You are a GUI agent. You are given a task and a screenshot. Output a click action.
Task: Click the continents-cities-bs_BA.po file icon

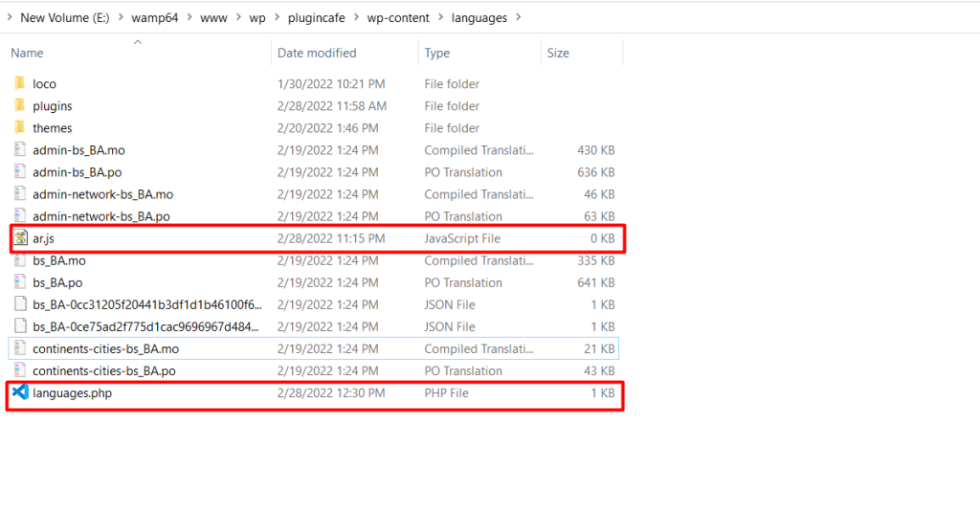pyautogui.click(x=20, y=370)
